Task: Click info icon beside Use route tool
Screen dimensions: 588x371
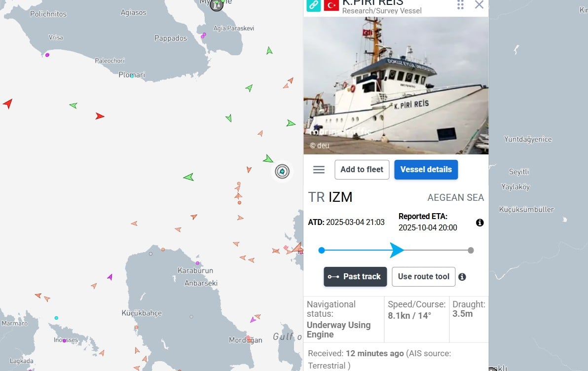Action: (x=462, y=277)
